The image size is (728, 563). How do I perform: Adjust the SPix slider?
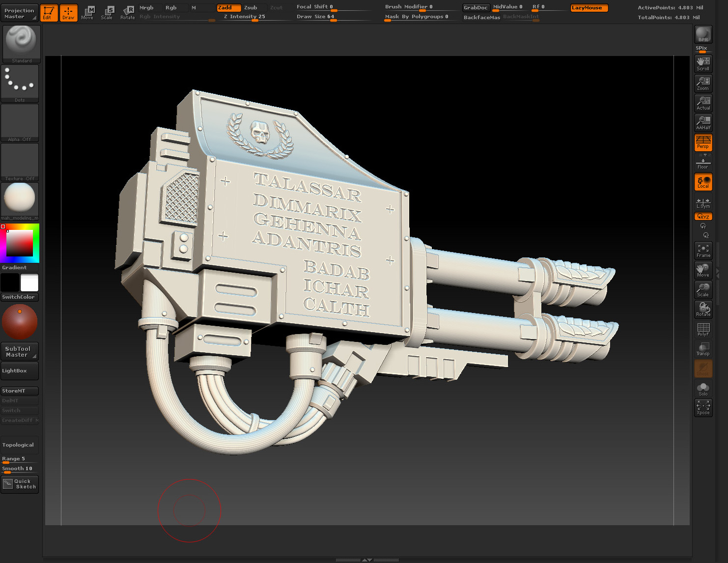703,49
